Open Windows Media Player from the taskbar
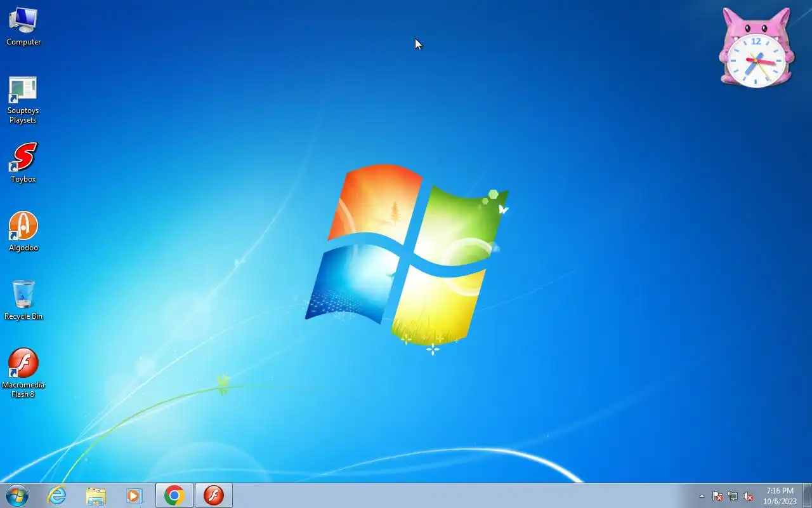This screenshot has height=508, width=812. pyautogui.click(x=134, y=495)
